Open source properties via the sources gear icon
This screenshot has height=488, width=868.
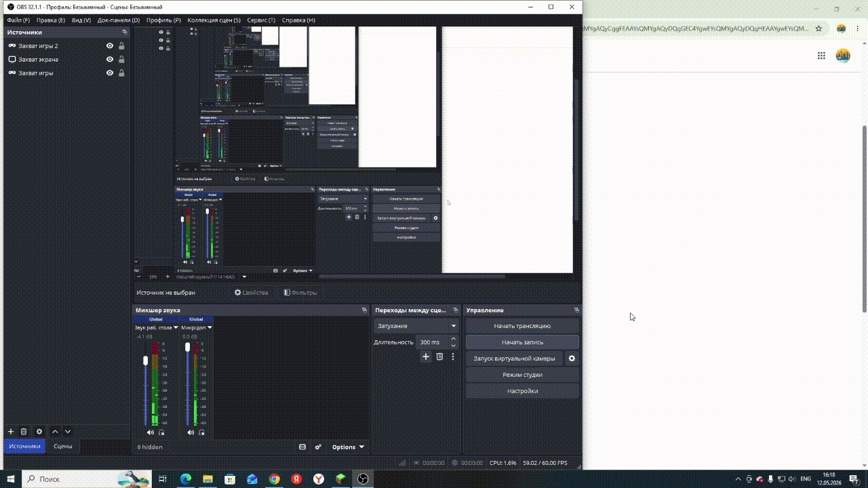click(x=39, y=432)
